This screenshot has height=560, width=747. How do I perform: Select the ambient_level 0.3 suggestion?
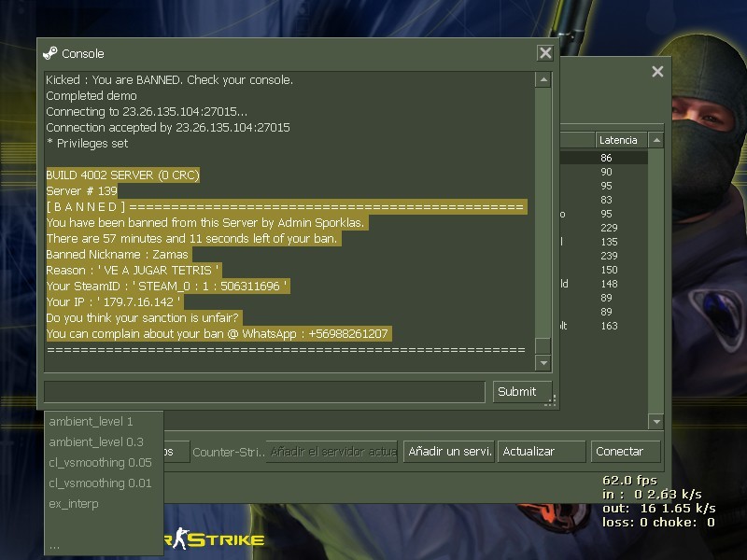(96, 442)
